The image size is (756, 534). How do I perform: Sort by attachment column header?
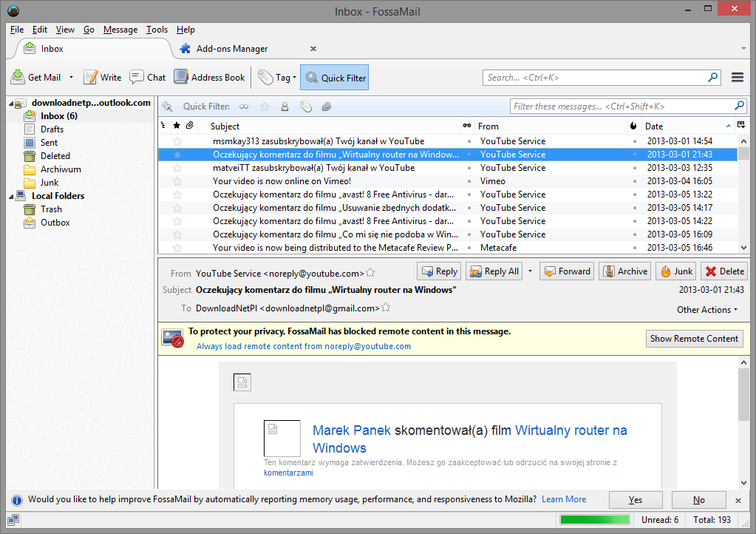pyautogui.click(x=190, y=126)
